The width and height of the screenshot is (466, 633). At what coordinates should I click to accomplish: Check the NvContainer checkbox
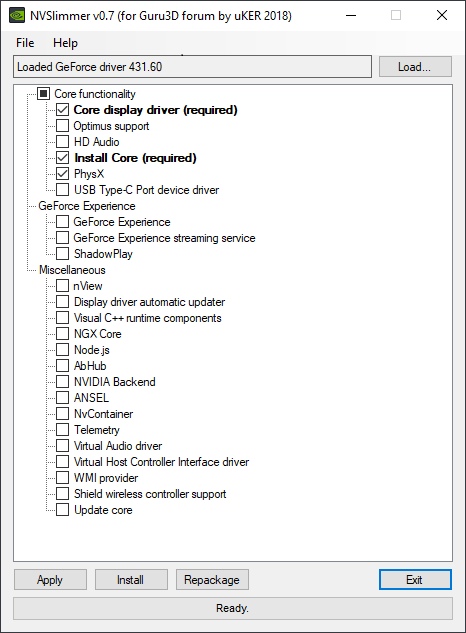[62, 414]
